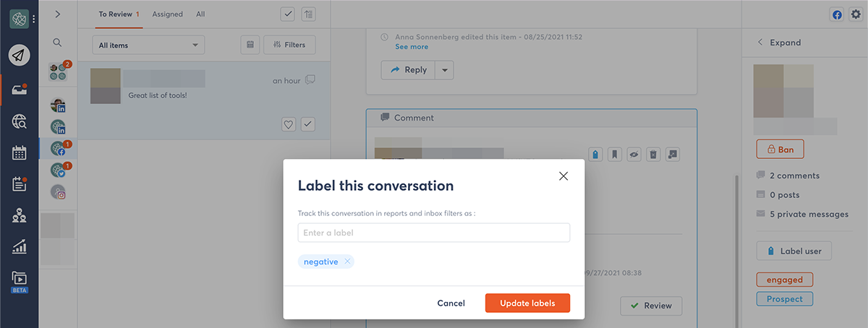The image size is (868, 328).
Task: Switch to the All tab
Action: click(200, 14)
